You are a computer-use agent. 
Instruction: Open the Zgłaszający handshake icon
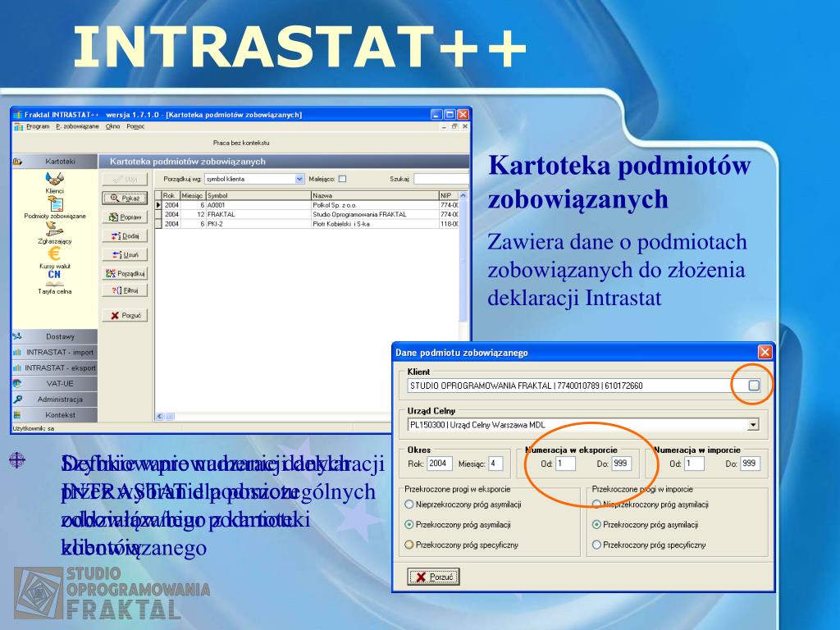tap(54, 230)
